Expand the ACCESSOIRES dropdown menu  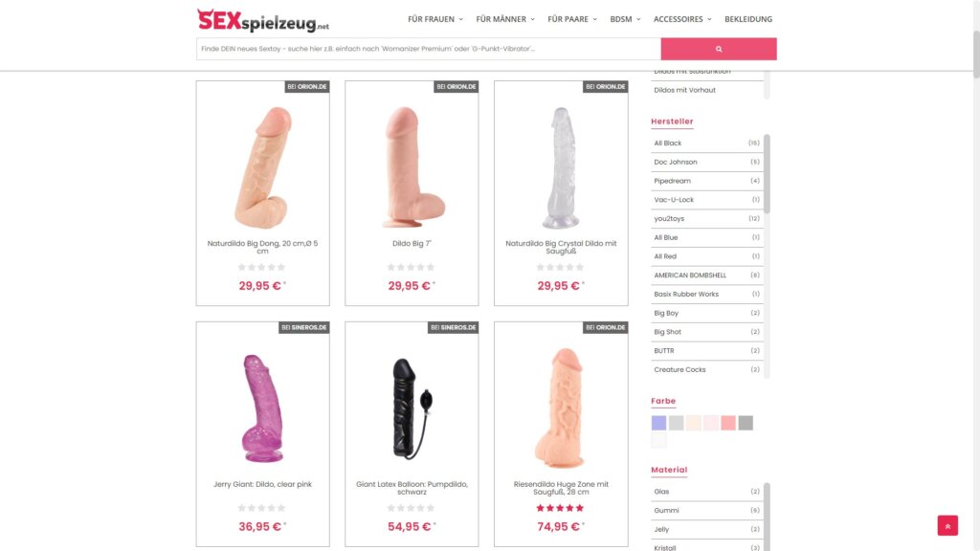pyautogui.click(x=681, y=19)
